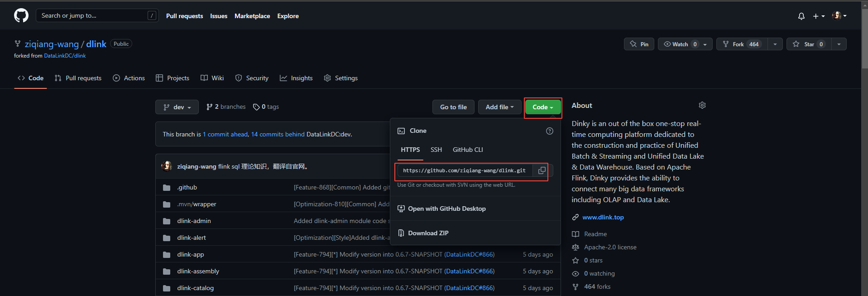Visit the www.dlink.top website link

coord(603,217)
